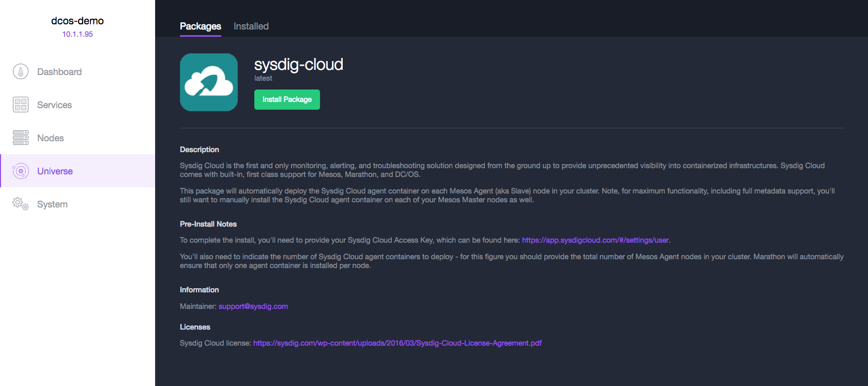868x386 pixels.
Task: Open the sysdigcloud settings user link
Action: (x=596, y=240)
